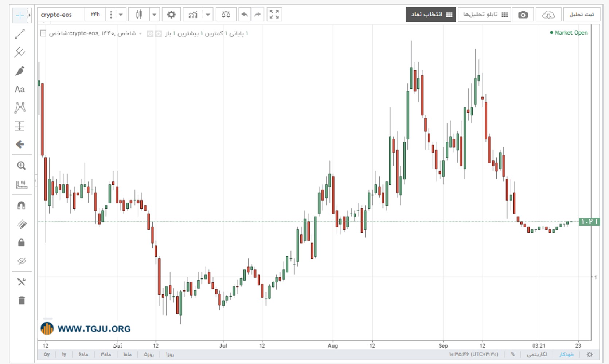
Task: Open object tree tools icon
Action: coord(22,282)
